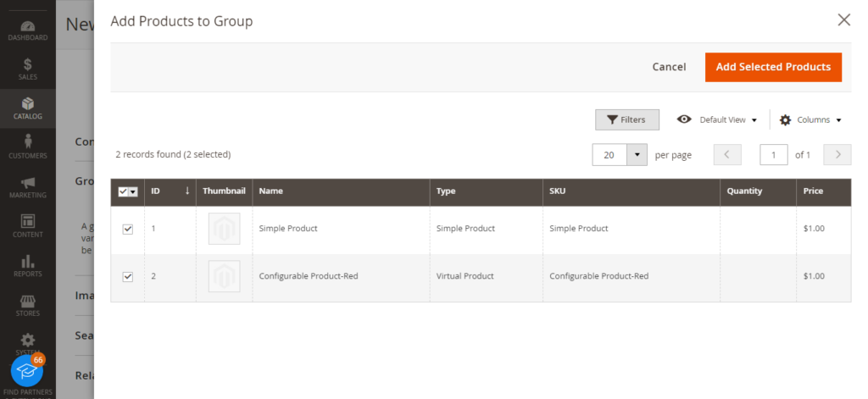Go to the previous page arrow

727,155
